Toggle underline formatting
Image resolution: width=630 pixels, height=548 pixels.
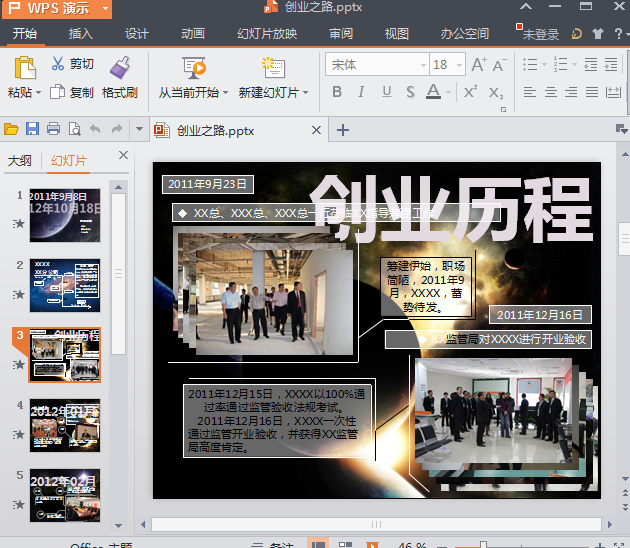(387, 92)
